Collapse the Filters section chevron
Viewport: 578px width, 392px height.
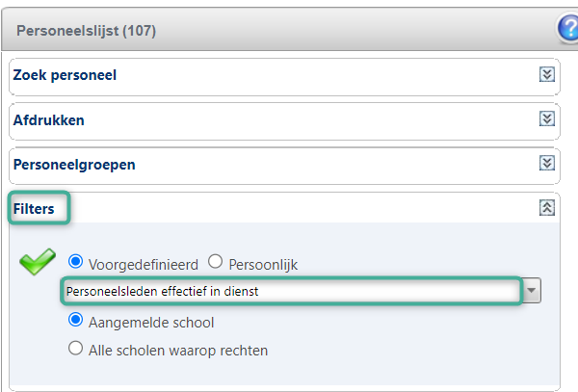(547, 208)
